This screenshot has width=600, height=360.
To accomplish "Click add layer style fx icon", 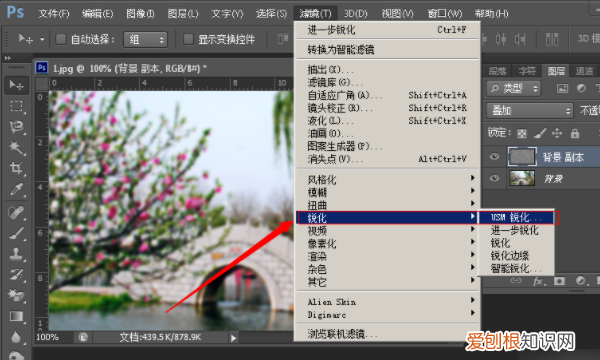I will click(x=539, y=281).
